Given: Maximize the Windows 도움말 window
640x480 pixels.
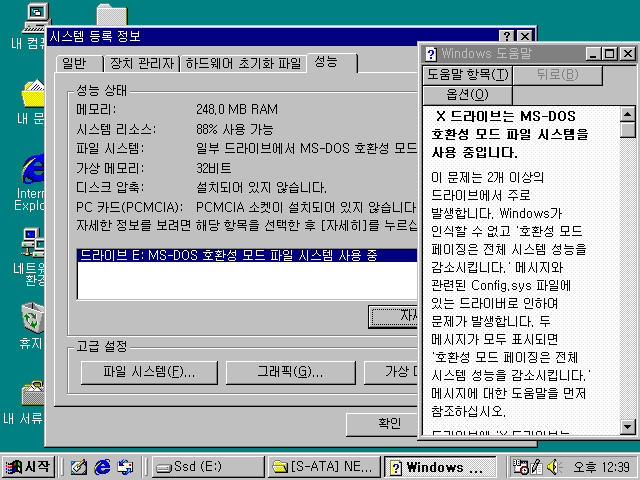Looking at the screenshot, I should click(609, 53).
